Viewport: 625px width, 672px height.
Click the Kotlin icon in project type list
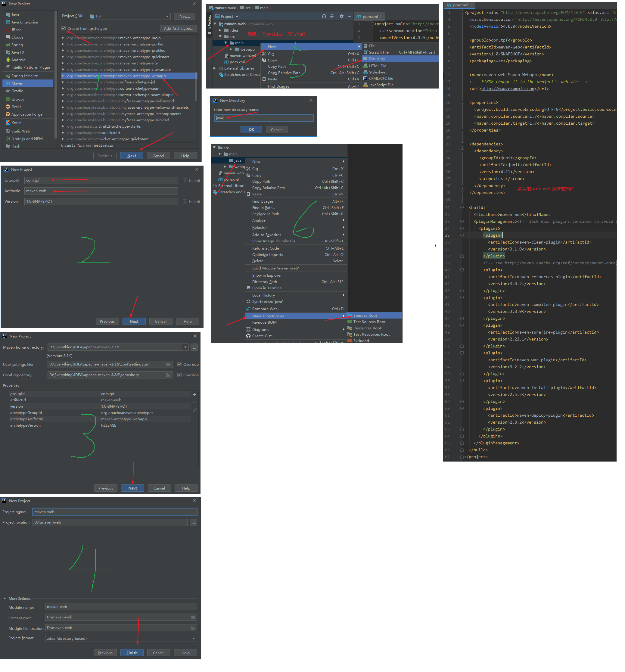pos(8,123)
